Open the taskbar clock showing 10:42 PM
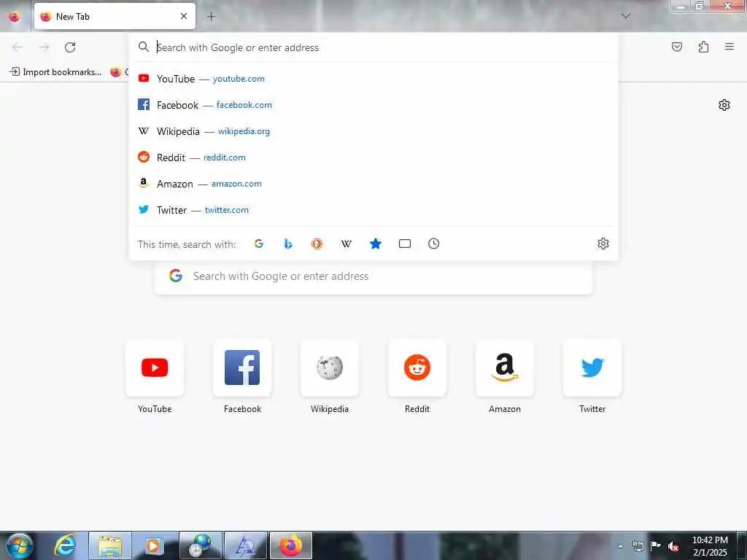This screenshot has height=560, width=747. (710, 546)
